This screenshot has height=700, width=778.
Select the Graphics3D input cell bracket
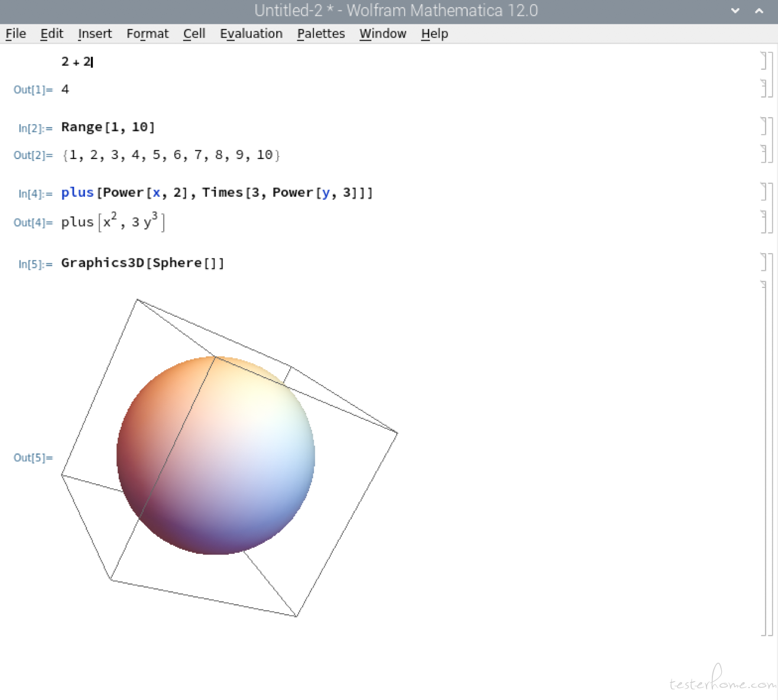coord(764,262)
